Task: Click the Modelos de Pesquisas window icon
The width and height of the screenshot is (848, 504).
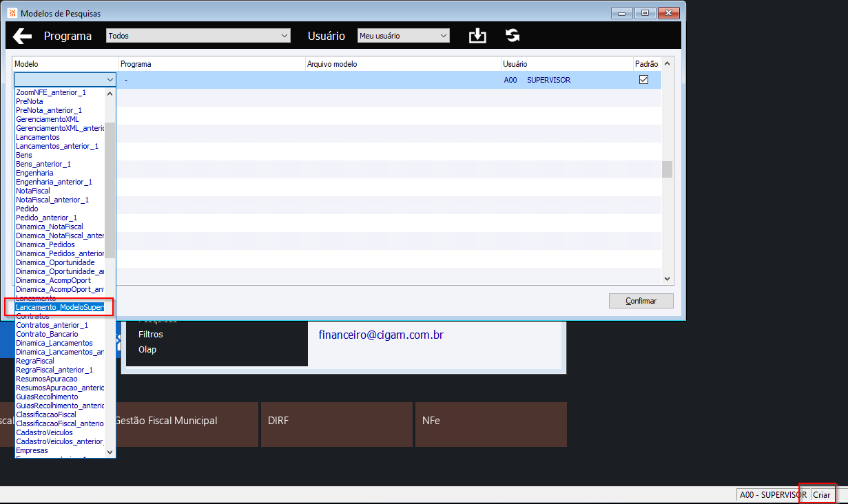Action: point(11,12)
